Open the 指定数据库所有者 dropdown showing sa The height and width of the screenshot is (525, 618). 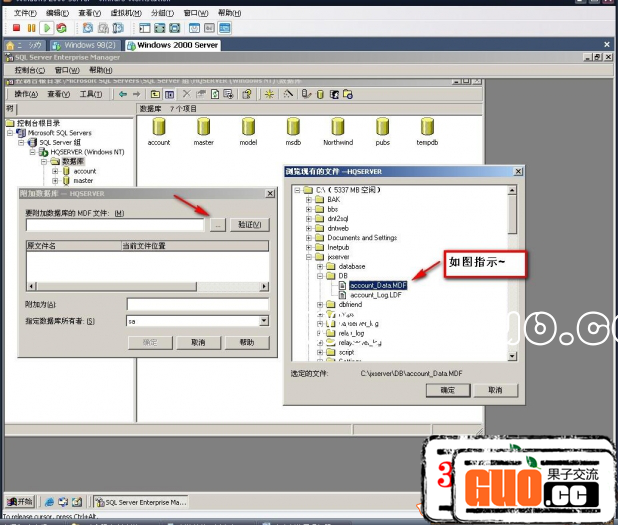(264, 321)
